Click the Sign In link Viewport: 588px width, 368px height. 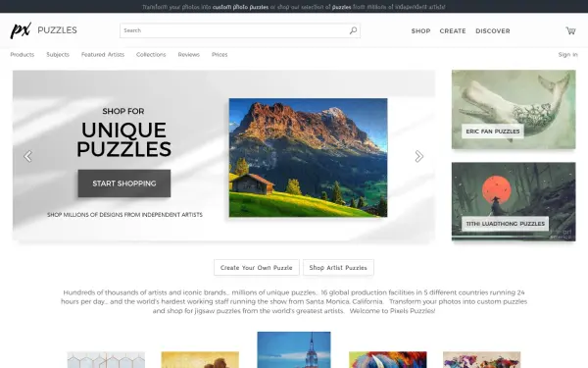pyautogui.click(x=567, y=54)
